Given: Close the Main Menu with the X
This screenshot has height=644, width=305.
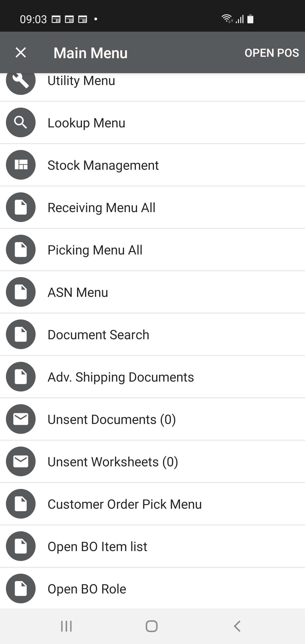Looking at the screenshot, I should (x=21, y=53).
